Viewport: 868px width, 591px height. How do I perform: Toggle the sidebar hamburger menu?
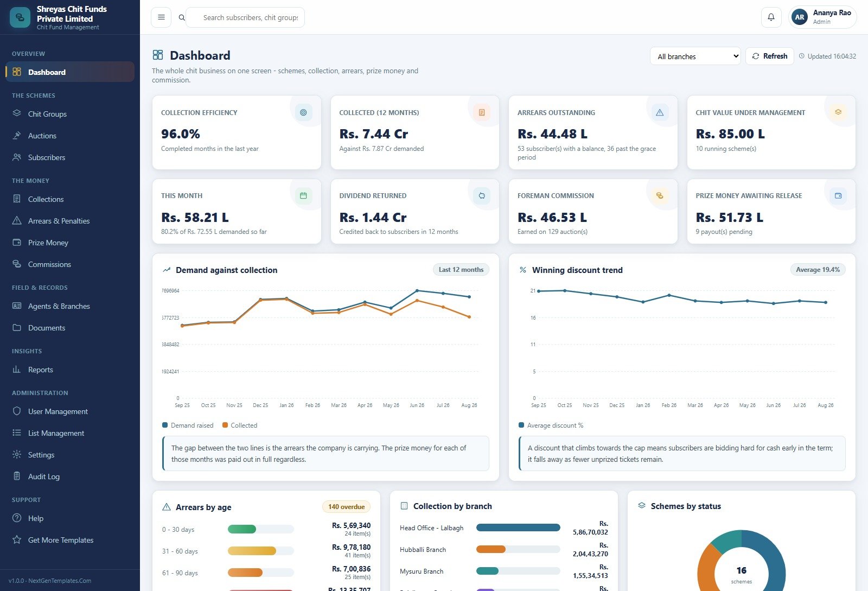(161, 17)
